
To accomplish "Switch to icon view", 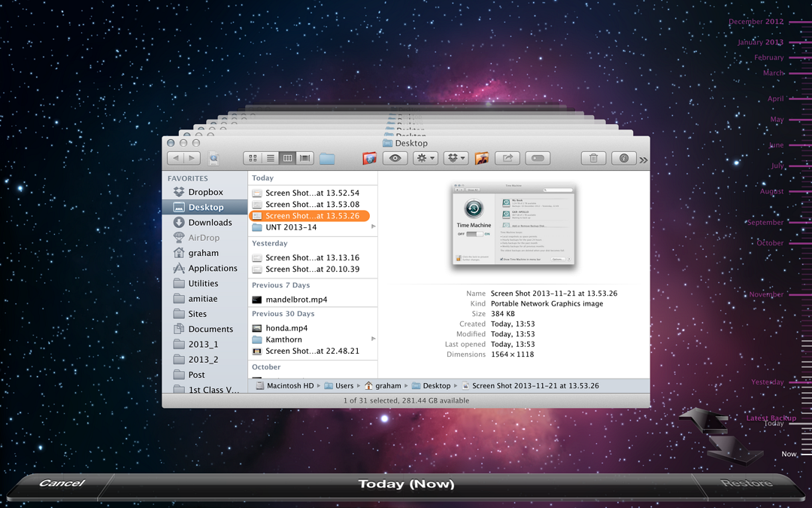I will (x=253, y=158).
